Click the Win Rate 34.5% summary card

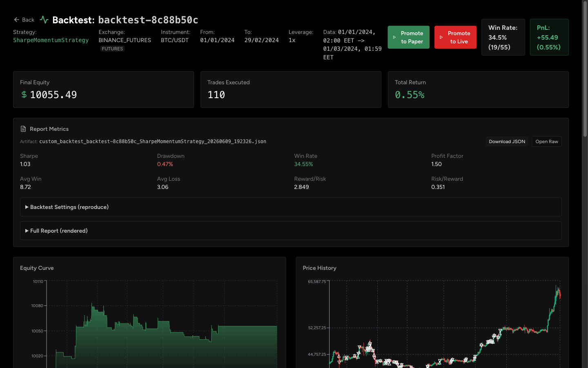(x=503, y=37)
